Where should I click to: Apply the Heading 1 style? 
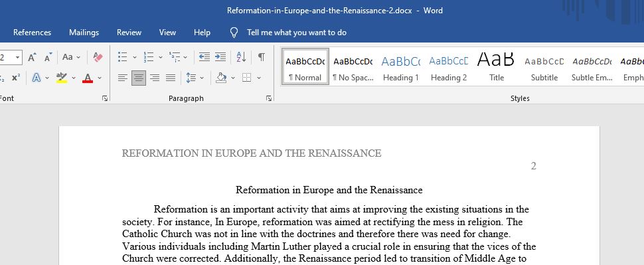(x=401, y=66)
